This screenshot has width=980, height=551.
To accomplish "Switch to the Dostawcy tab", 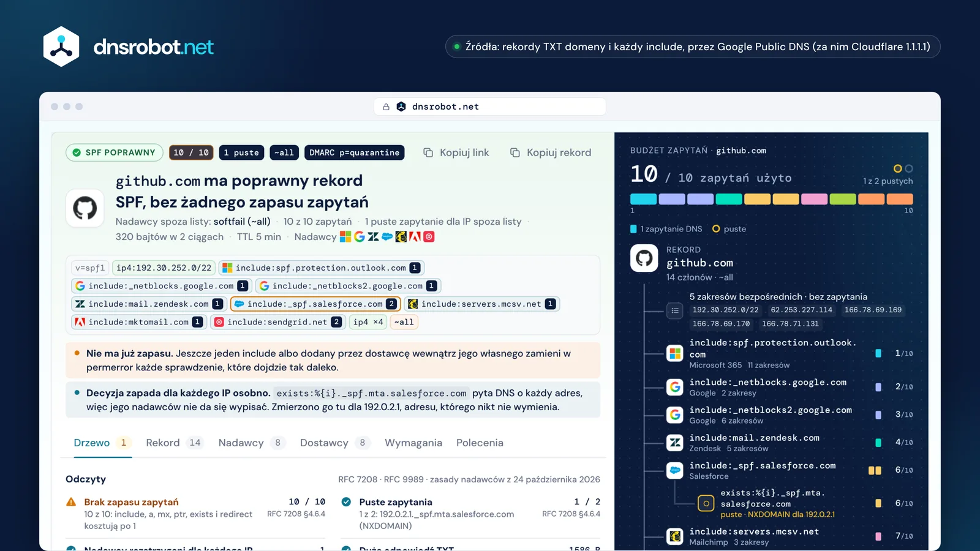I will point(335,443).
